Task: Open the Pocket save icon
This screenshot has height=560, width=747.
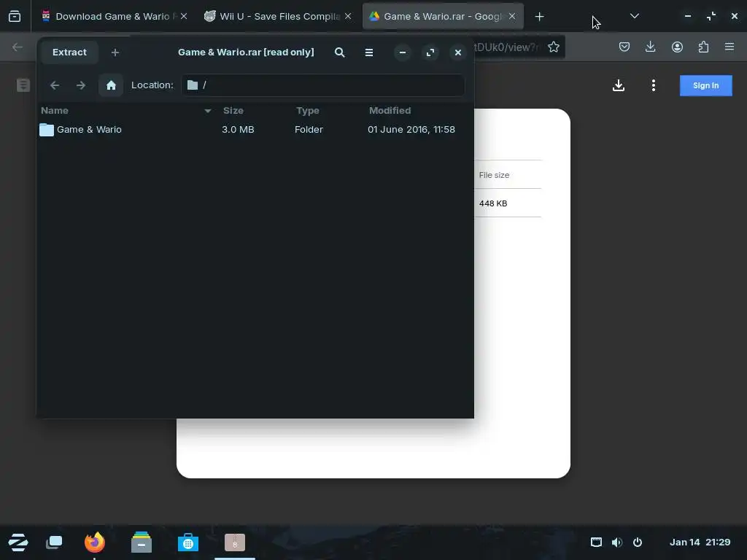Action: [x=624, y=47]
